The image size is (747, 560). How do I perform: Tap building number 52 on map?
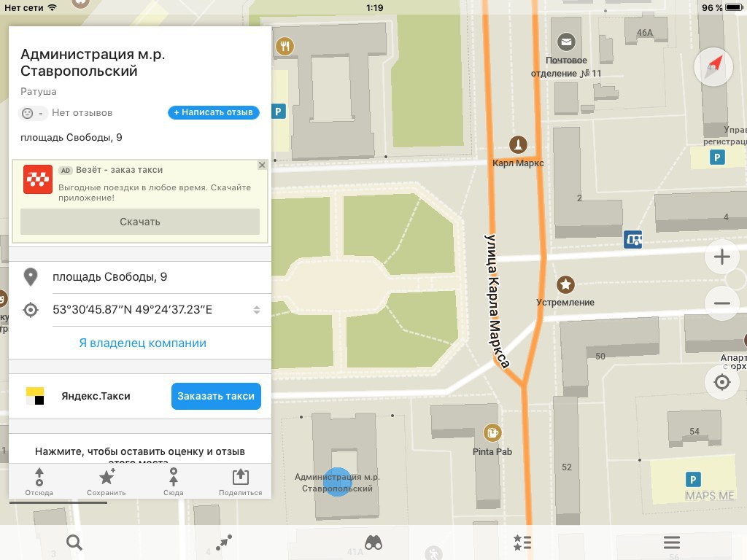[x=566, y=467]
